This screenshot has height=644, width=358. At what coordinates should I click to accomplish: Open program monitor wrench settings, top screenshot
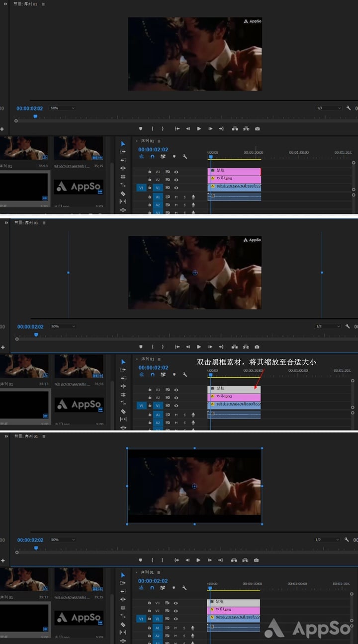(x=348, y=108)
